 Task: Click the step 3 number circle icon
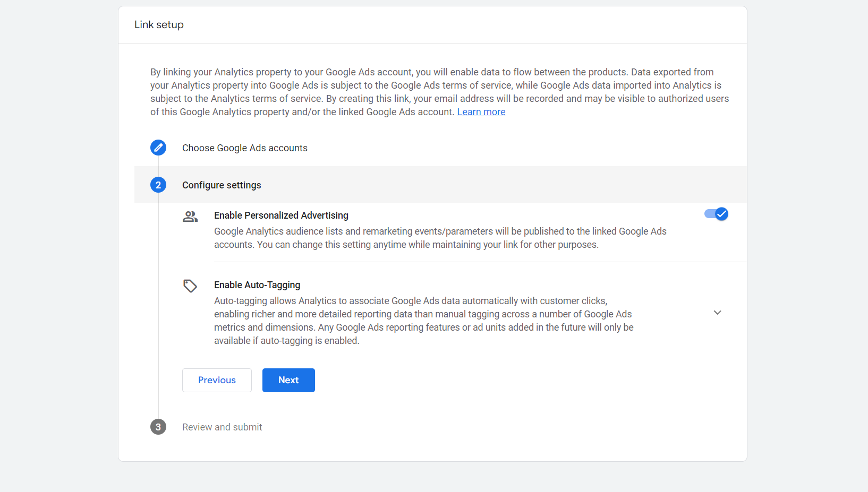coord(158,427)
